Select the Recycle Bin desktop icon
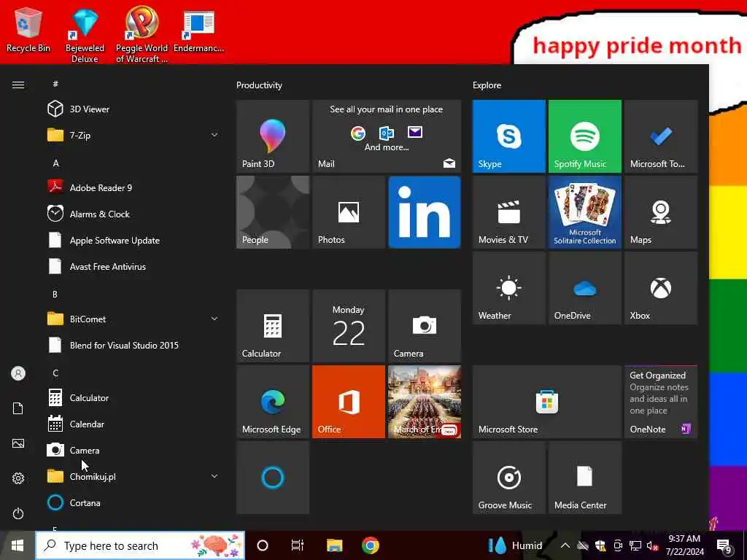The width and height of the screenshot is (747, 560). coord(28,29)
